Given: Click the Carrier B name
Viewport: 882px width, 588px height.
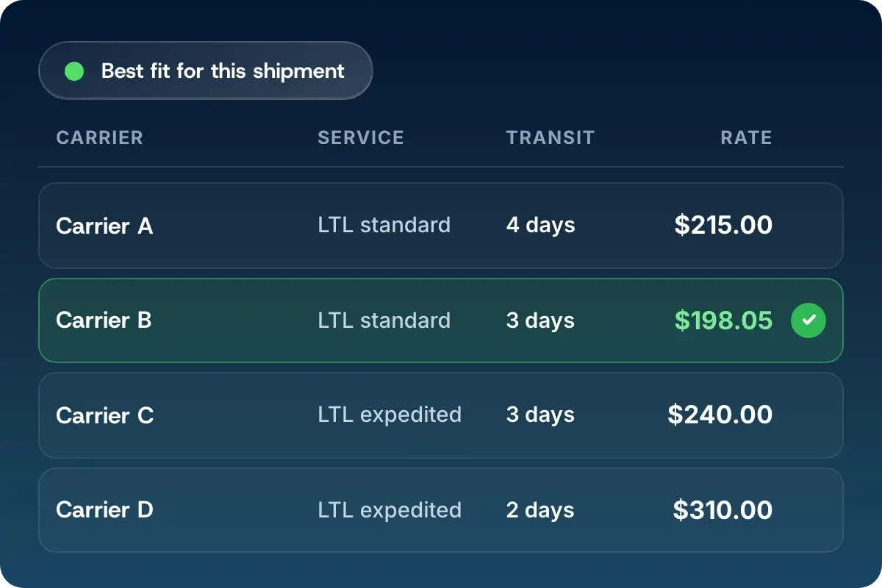Looking at the screenshot, I should click(104, 320).
